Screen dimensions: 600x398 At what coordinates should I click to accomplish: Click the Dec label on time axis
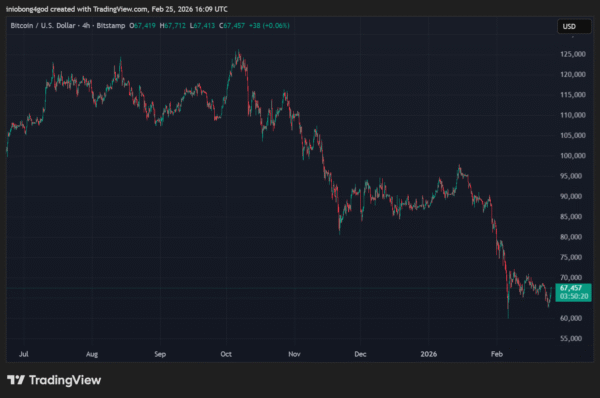(x=360, y=354)
